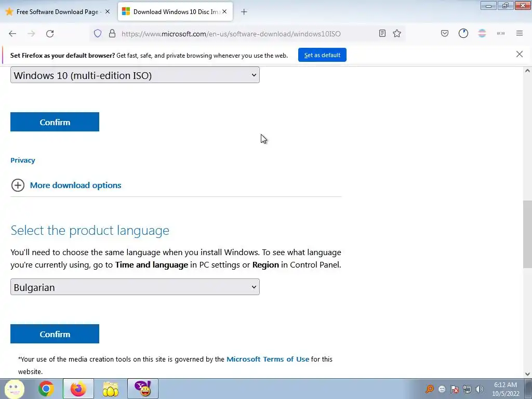Open the Start menu smiley button
The width and height of the screenshot is (532, 399).
point(14,389)
